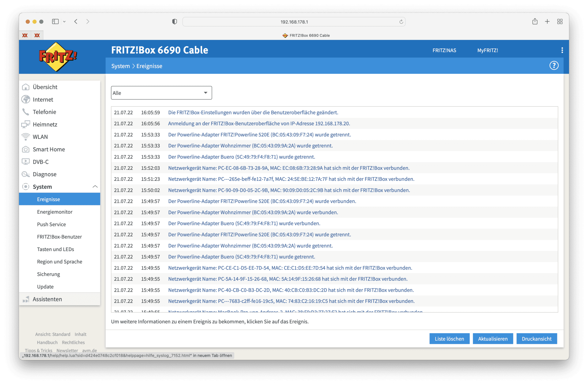The image size is (588, 385).
Task: Click System in the breadcrumb
Action: (121, 66)
